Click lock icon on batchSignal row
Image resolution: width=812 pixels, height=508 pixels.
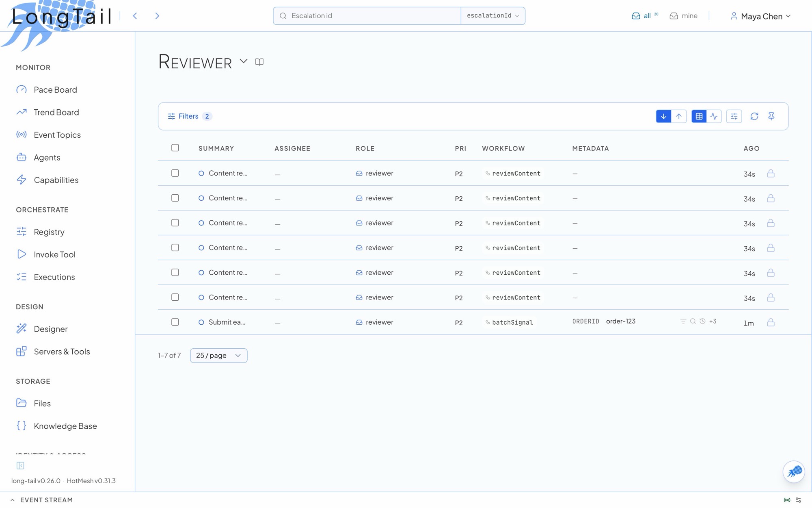point(771,322)
